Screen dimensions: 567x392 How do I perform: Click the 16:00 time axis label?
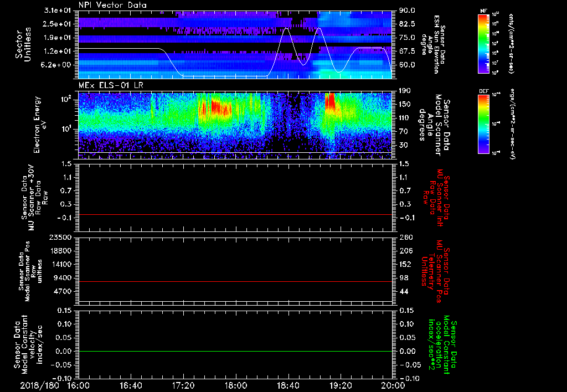(79, 385)
